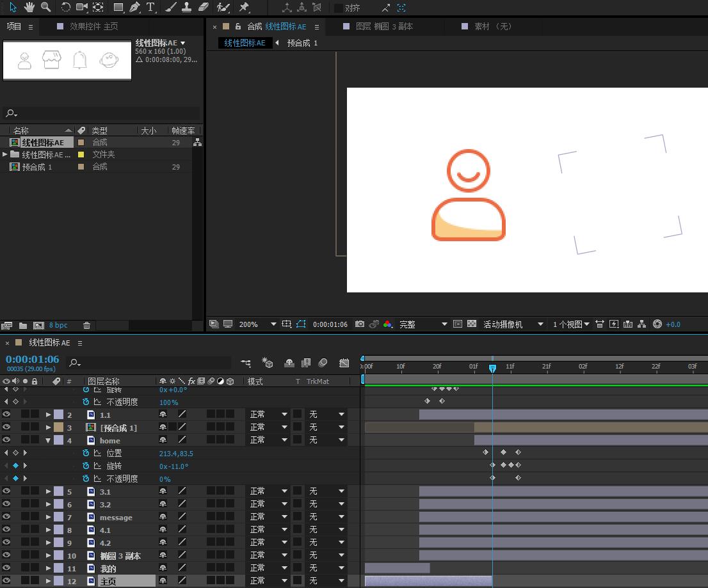Switch to the 效果控件 主页 tab
This screenshot has width=708, height=588.
pos(93,26)
